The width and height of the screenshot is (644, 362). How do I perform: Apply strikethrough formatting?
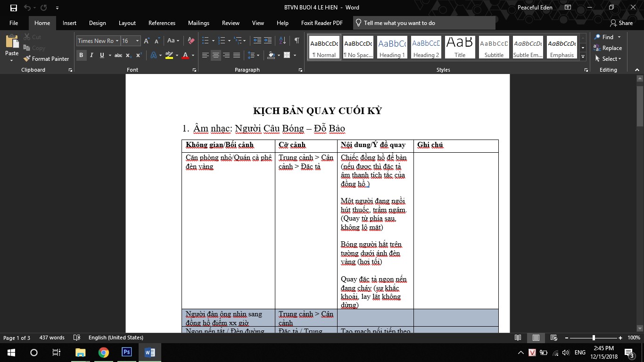[118, 55]
